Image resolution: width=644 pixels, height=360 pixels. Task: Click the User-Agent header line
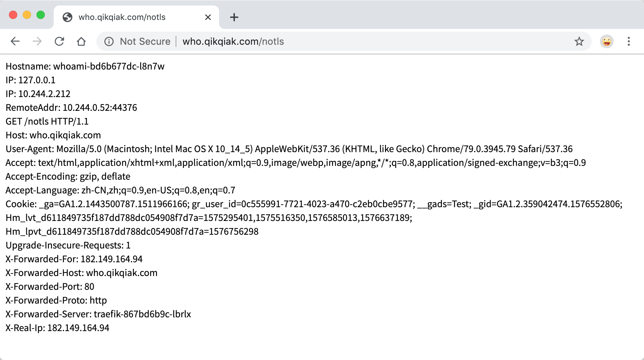(289, 149)
